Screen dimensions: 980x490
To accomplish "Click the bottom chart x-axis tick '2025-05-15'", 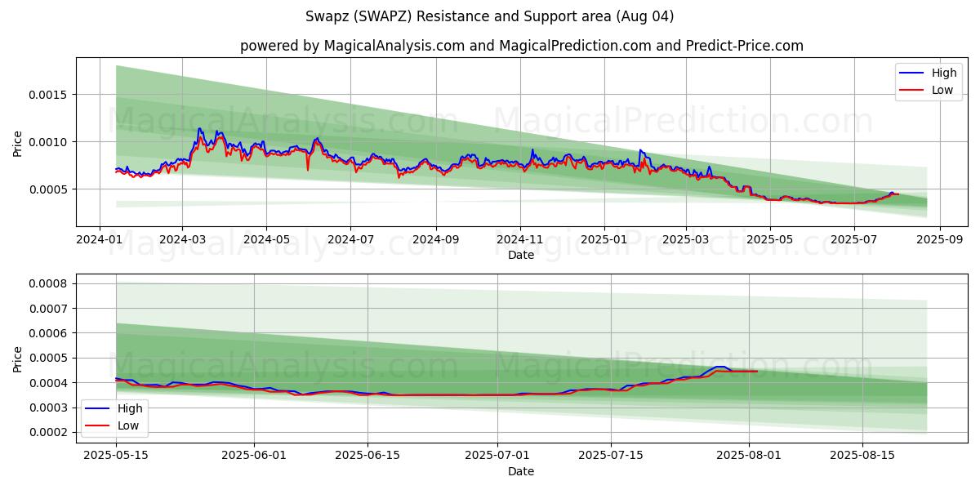I will (x=116, y=457).
